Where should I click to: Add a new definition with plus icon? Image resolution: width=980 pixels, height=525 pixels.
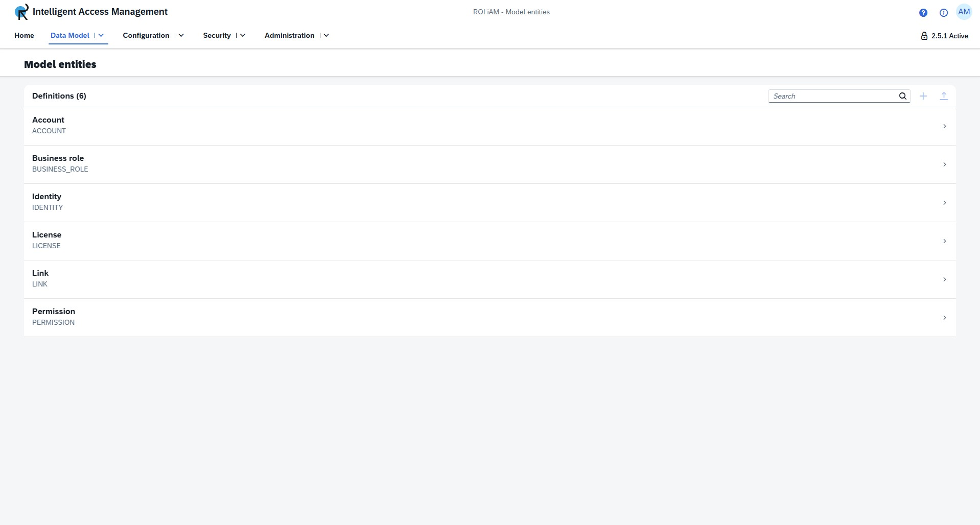click(923, 96)
